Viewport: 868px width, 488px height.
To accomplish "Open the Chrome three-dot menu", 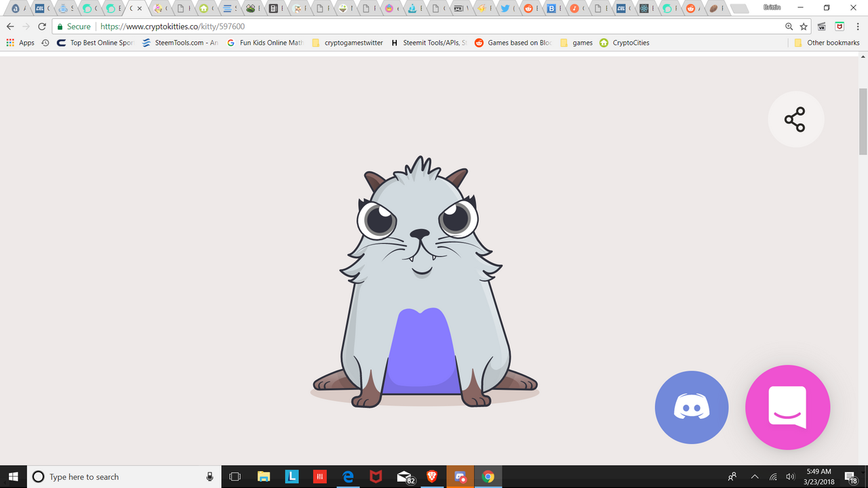I will [x=858, y=26].
